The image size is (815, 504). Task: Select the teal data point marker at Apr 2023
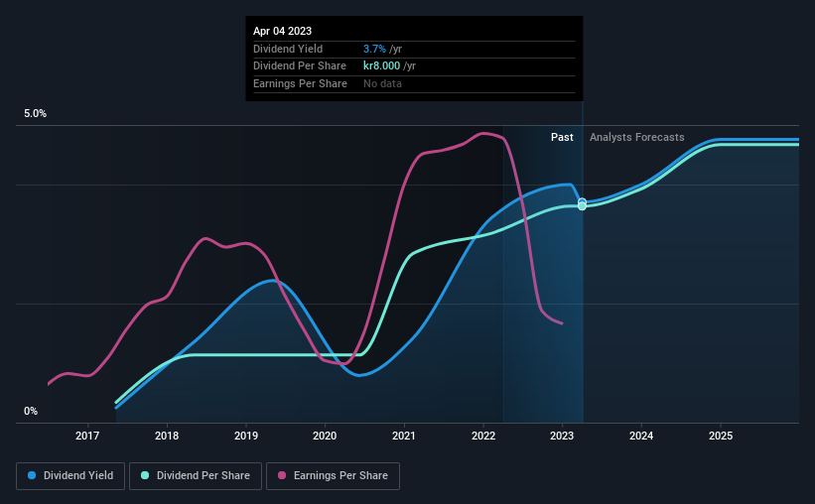tap(582, 206)
